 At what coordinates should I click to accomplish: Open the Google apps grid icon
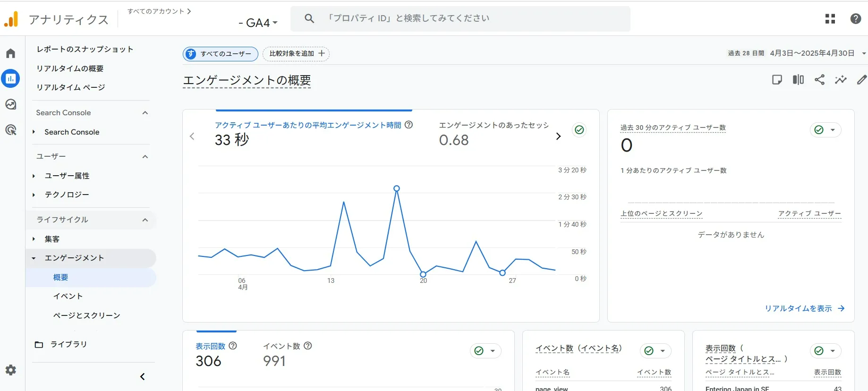[830, 18]
